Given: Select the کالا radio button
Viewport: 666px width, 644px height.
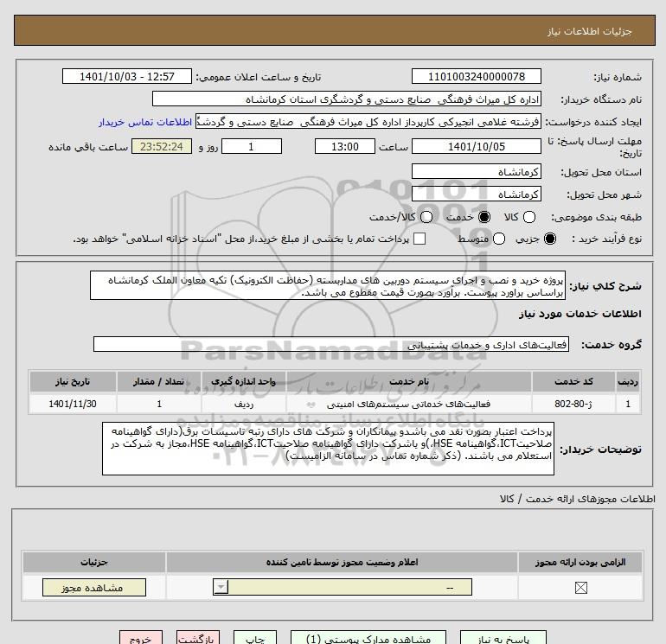Looking at the screenshot, I should [x=528, y=217].
